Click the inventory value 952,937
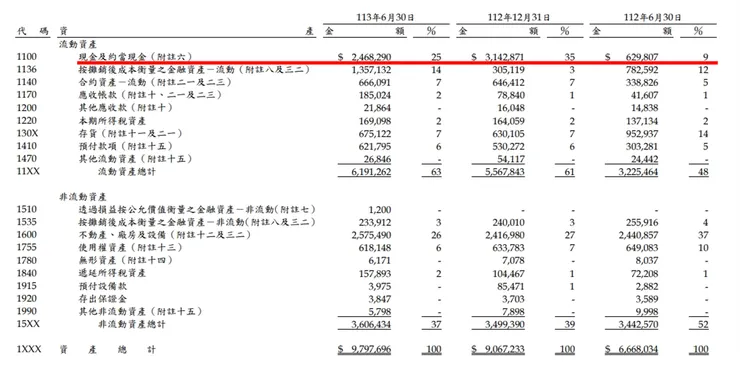 pyautogui.click(x=642, y=133)
